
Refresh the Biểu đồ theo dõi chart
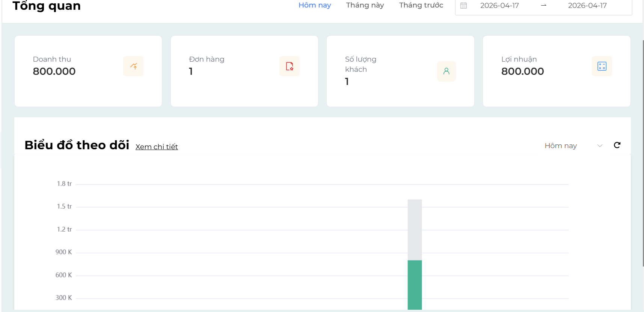click(x=617, y=145)
